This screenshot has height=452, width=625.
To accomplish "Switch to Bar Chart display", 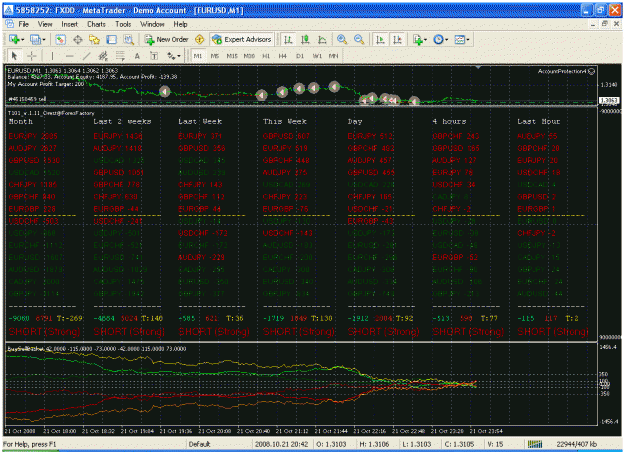I will 288,39.
